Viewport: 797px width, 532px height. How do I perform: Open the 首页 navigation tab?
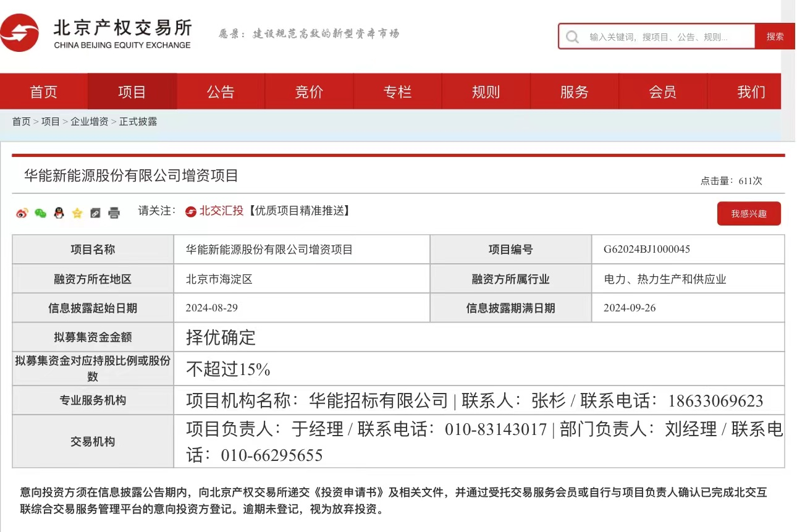44,92
